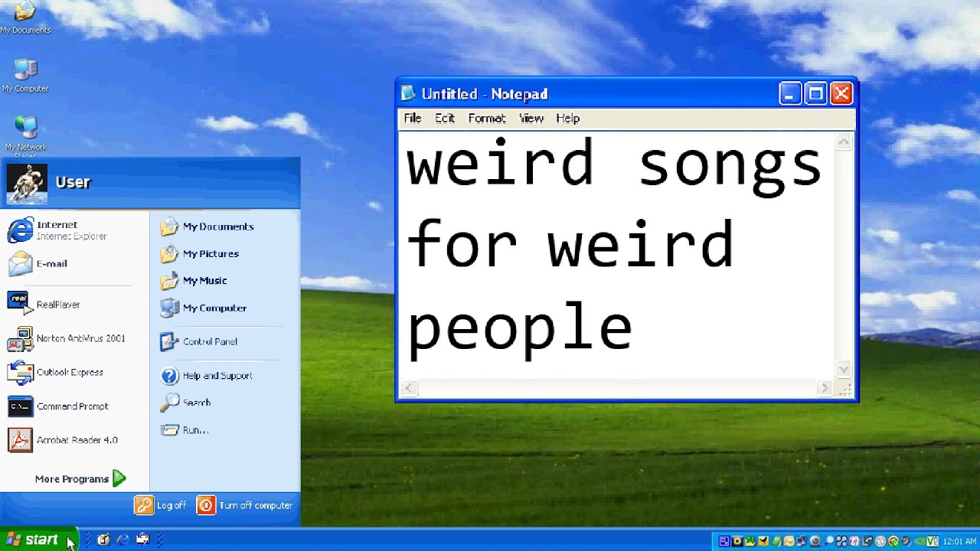Click Notepad horizontal scrollbar left arrow
980x551 pixels.
(x=410, y=389)
